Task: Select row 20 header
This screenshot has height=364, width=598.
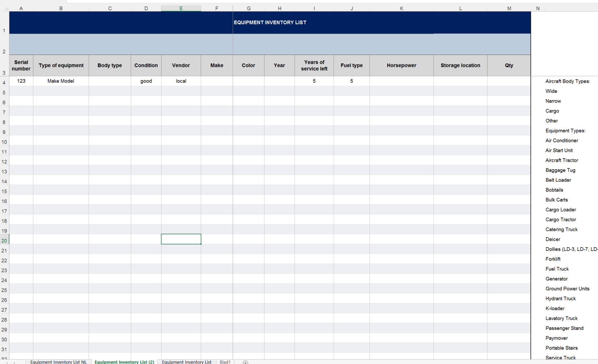Action: pyautogui.click(x=4, y=240)
